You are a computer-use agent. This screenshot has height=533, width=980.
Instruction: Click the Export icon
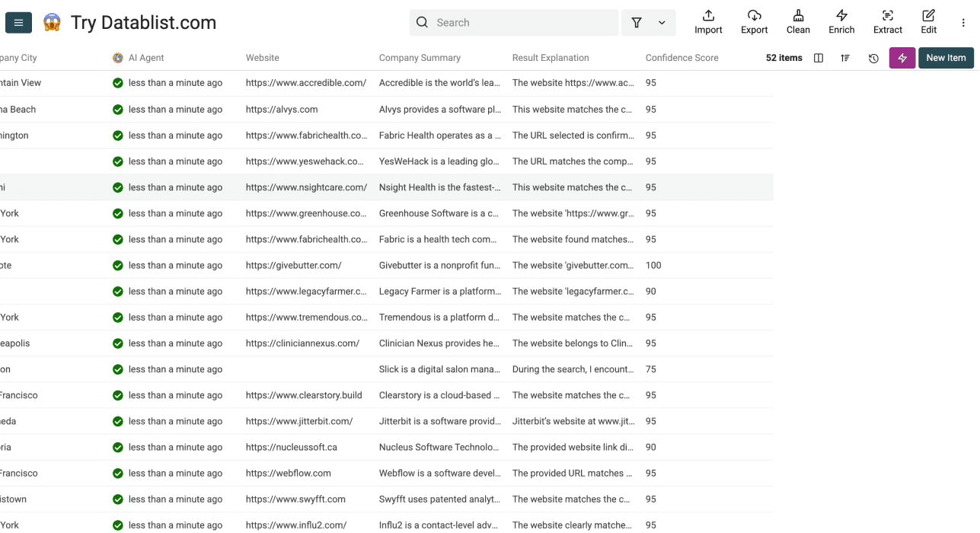pos(754,21)
